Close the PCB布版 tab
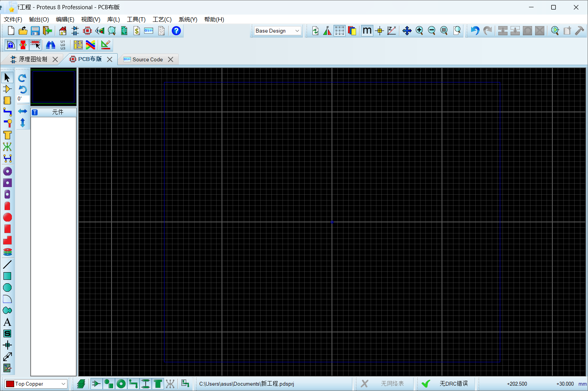 click(x=110, y=59)
